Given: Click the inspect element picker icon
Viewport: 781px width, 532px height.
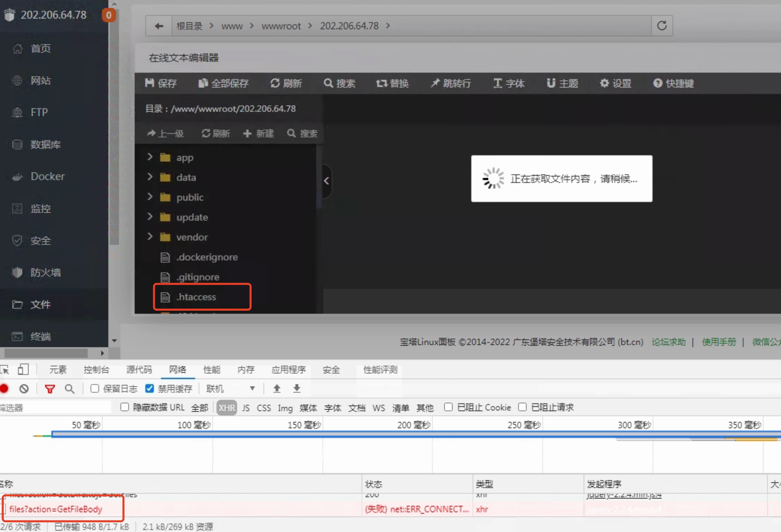Looking at the screenshot, I should coord(5,370).
